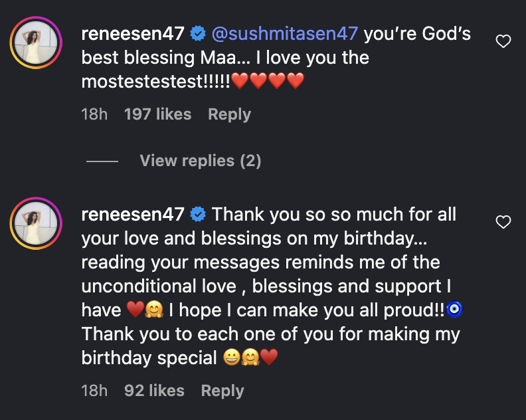The height and width of the screenshot is (420, 526).
Task: Expand View replies (2)
Action: (200, 161)
